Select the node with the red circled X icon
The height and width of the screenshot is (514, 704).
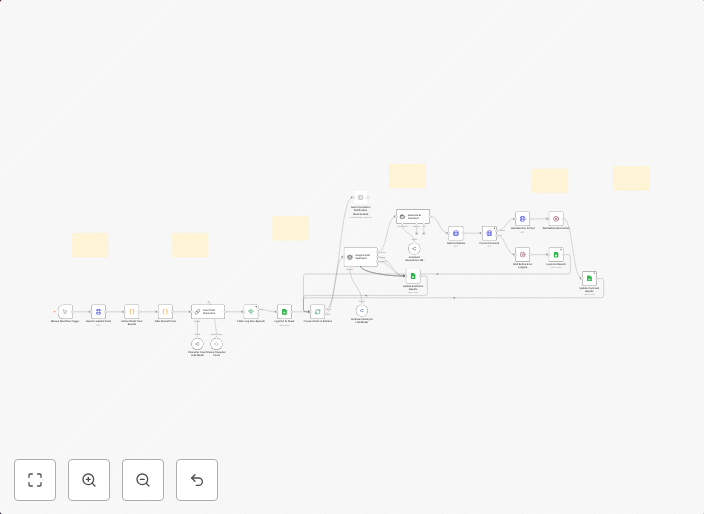pyautogui.click(x=556, y=219)
